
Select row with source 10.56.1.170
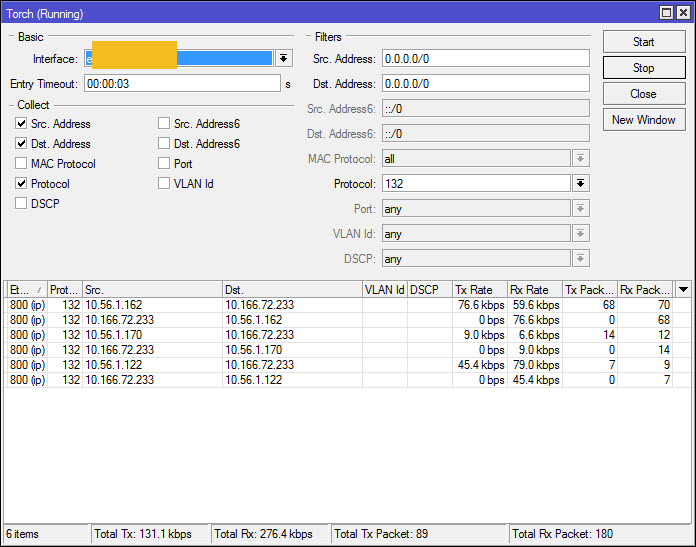click(x=347, y=335)
